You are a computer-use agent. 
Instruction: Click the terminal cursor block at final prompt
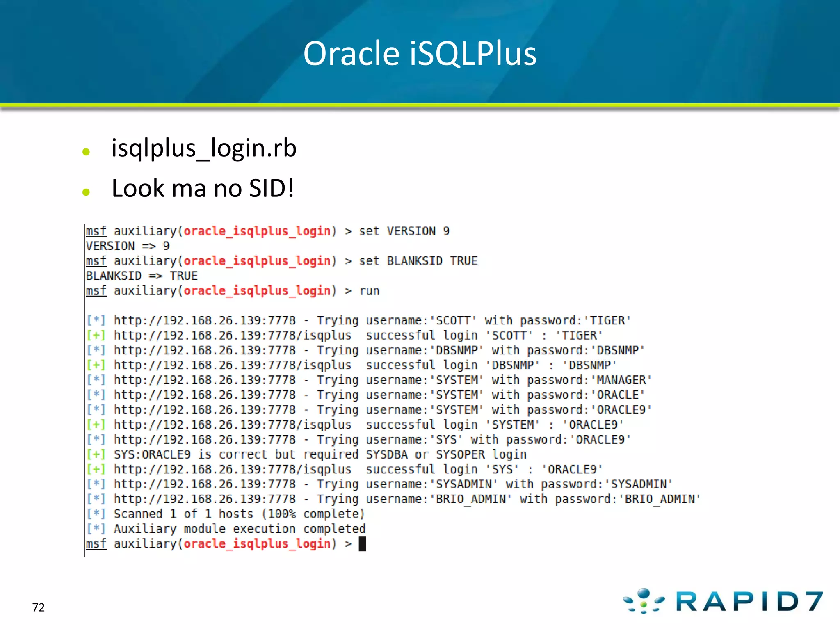coord(362,544)
